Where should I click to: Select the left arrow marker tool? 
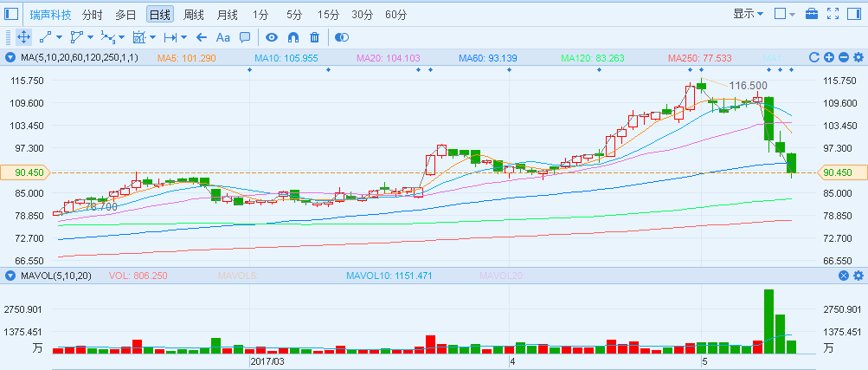(x=202, y=37)
